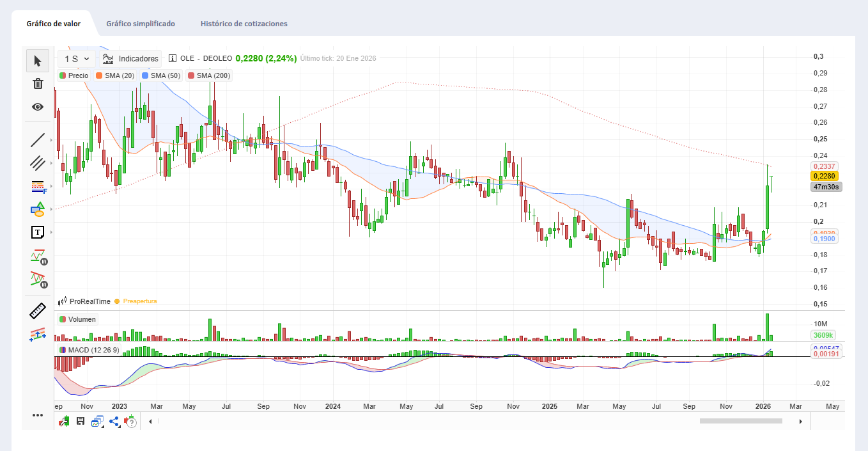868x451 pixels.
Task: Click the 0,3 price axis label
Action: click(x=818, y=56)
